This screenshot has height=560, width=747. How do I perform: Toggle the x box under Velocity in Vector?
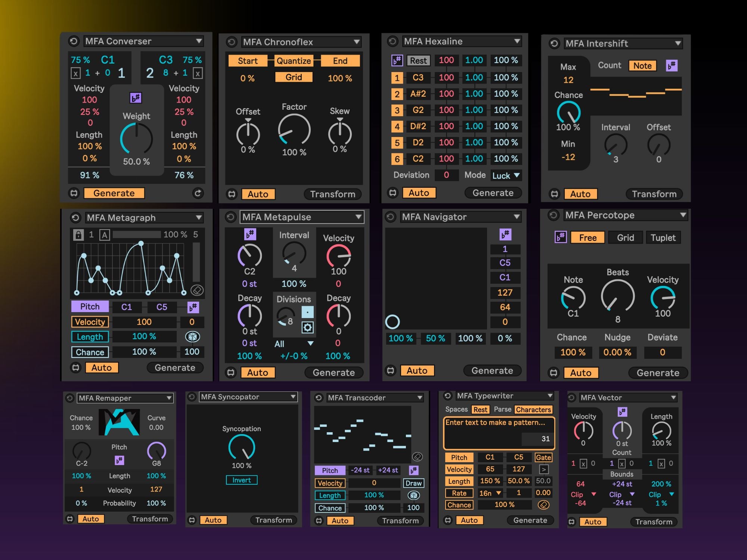coord(583,464)
